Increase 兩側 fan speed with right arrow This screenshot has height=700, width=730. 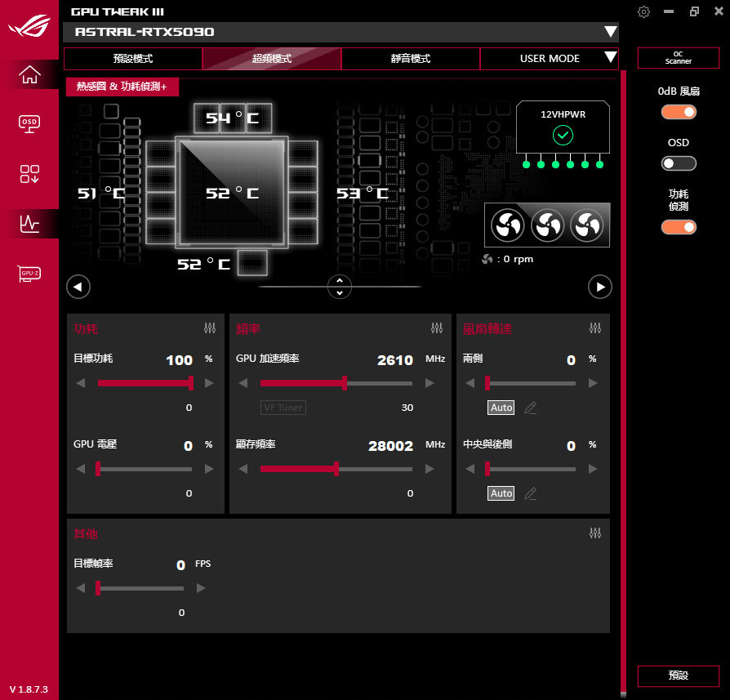[593, 383]
